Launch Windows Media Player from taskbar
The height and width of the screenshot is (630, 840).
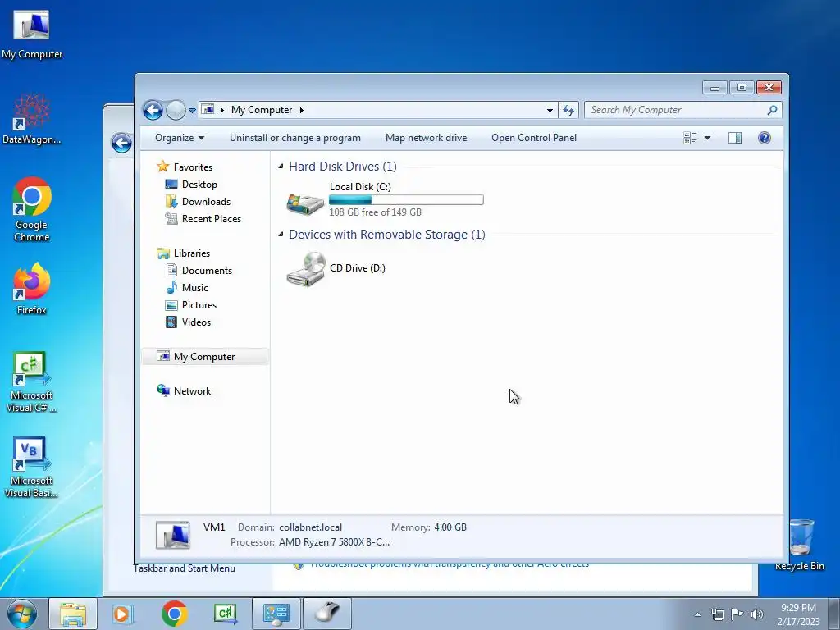click(121, 614)
